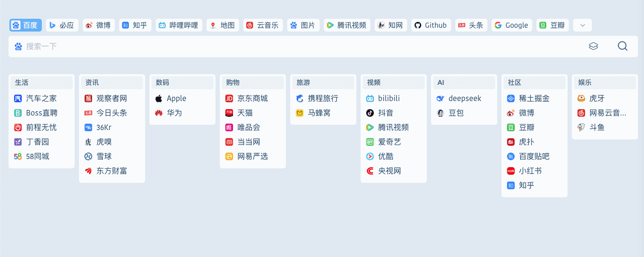Click the 华为 logo icon

[x=159, y=113]
